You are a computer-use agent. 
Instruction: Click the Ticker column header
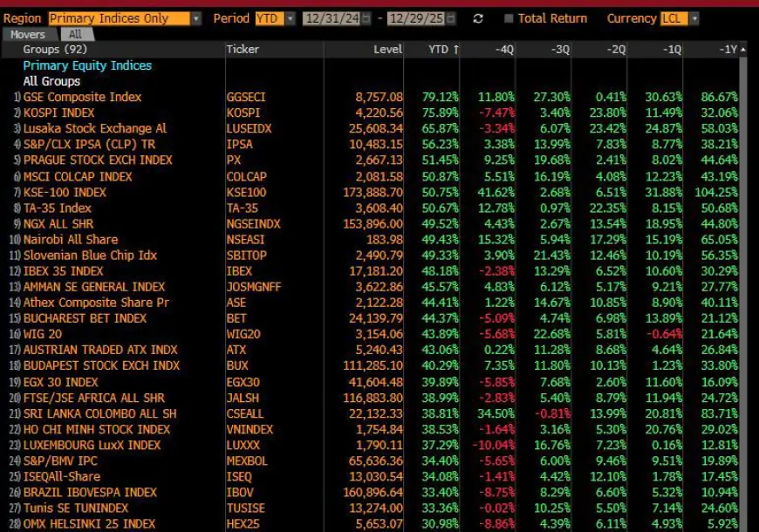(x=242, y=50)
